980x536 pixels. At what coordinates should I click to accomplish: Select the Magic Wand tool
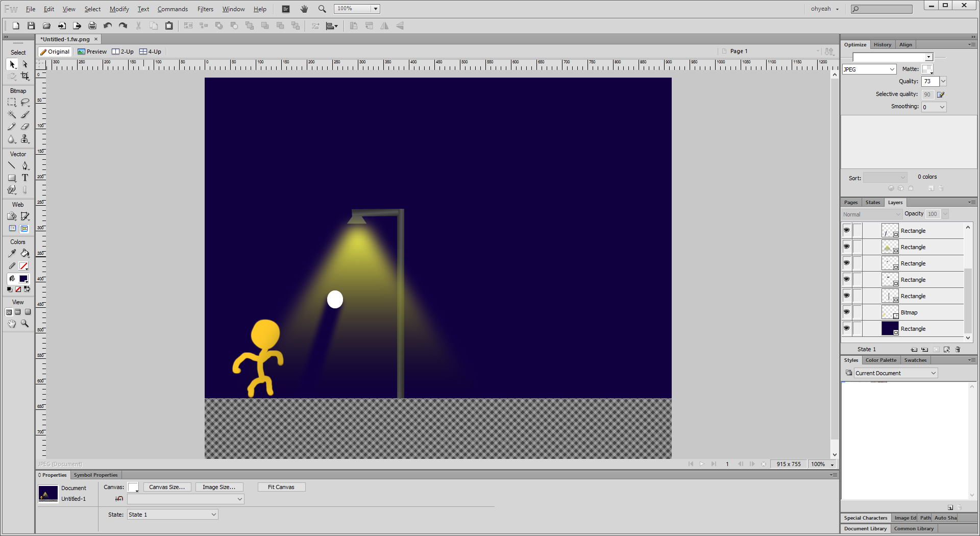pyautogui.click(x=12, y=114)
